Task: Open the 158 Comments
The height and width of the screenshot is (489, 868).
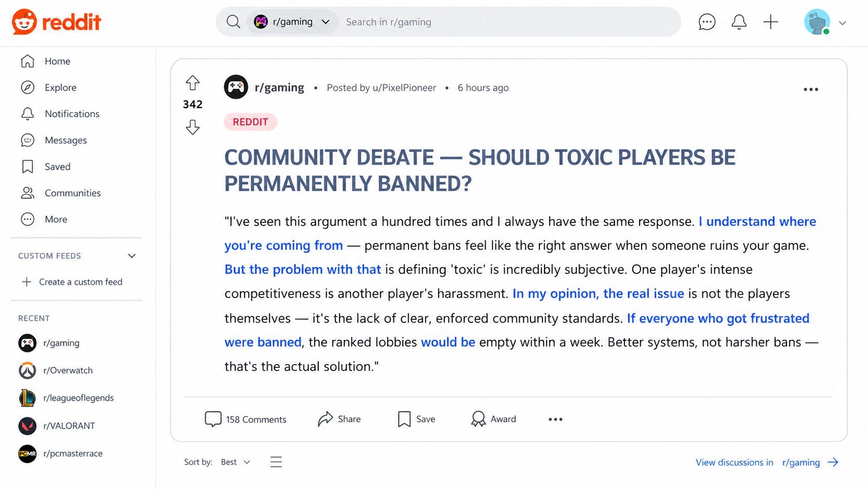Action: pyautogui.click(x=246, y=419)
